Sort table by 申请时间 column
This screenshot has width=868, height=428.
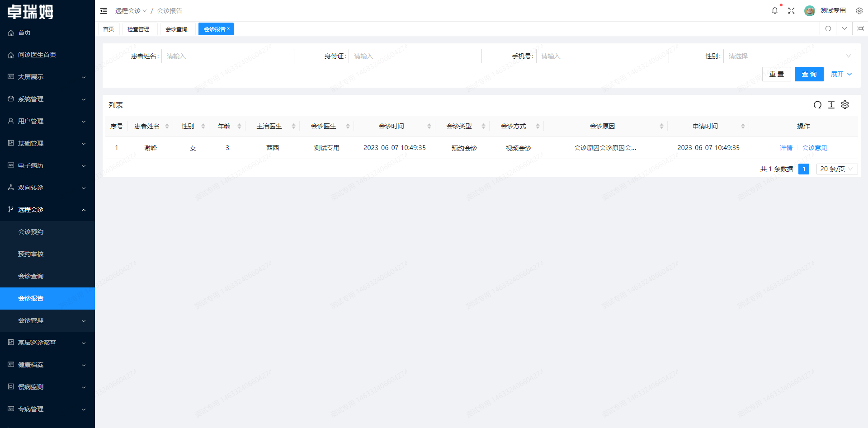tap(743, 127)
